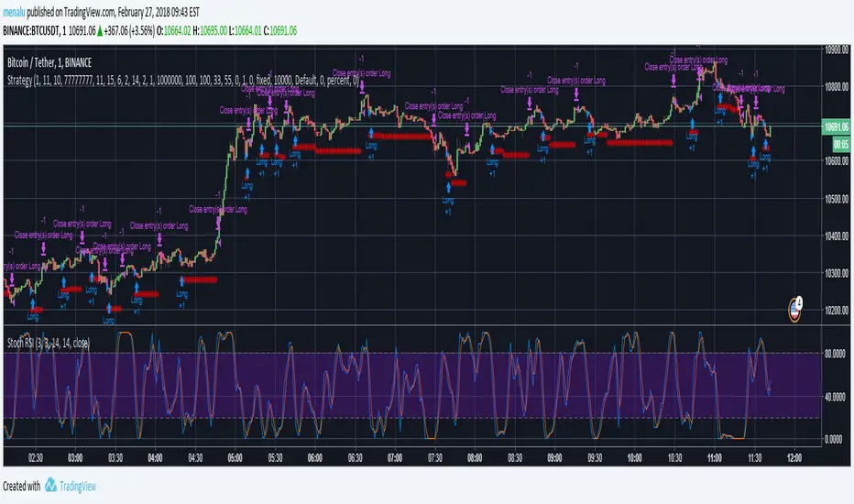854x504 pixels.
Task: Click the green current price label 10691.06 on axis
Action: pos(836,127)
